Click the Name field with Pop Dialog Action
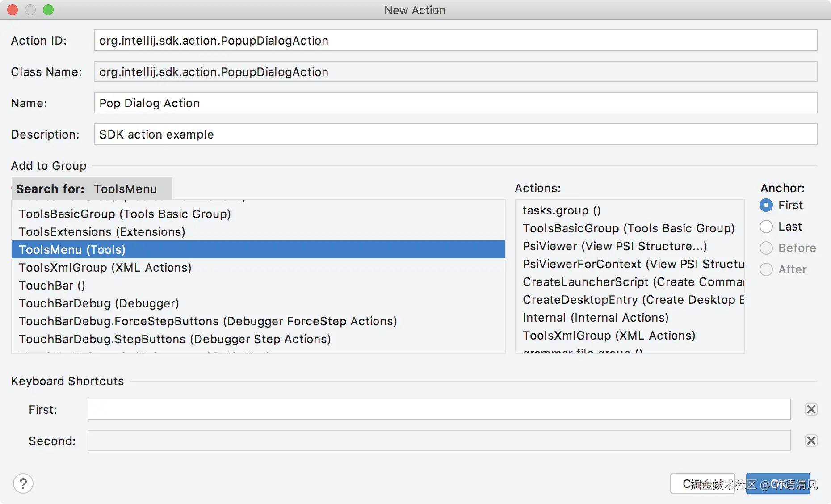Screen dimensions: 831x504 (x=455, y=103)
